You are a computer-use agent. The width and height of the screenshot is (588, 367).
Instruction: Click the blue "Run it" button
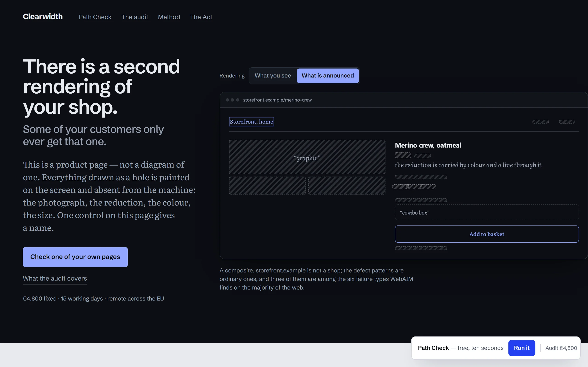point(522,348)
